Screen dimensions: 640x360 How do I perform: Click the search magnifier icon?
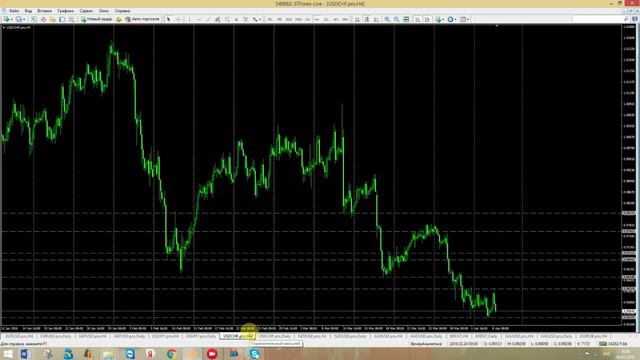pos(626,19)
